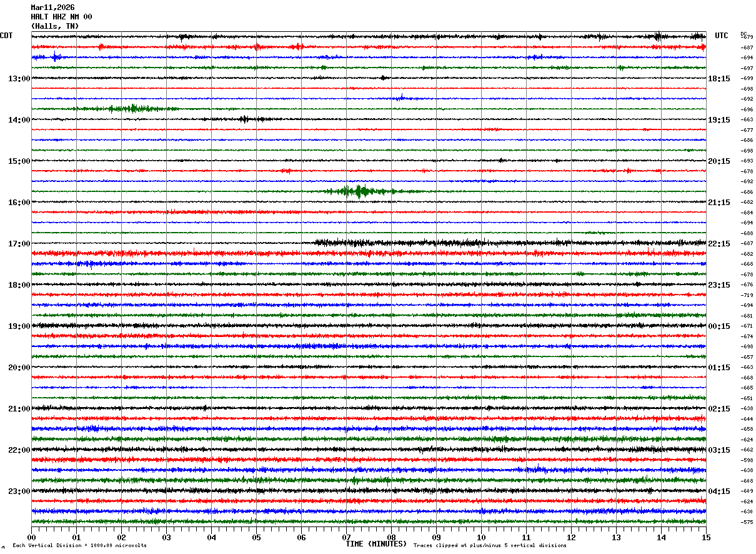Click the DC offset value -697
The image size is (756, 554).
747,68
